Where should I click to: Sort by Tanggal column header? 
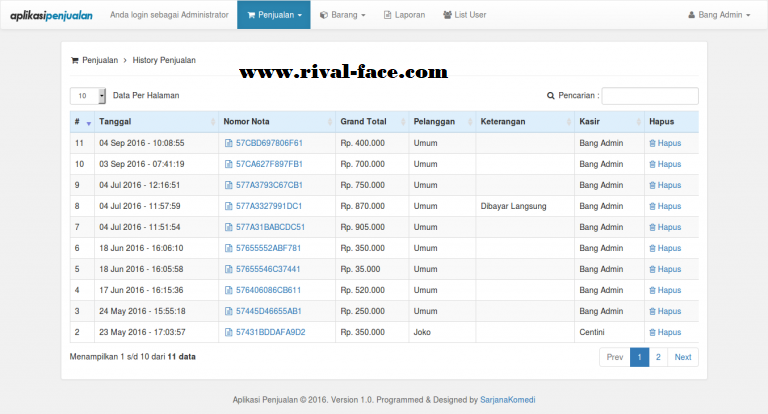(x=156, y=122)
